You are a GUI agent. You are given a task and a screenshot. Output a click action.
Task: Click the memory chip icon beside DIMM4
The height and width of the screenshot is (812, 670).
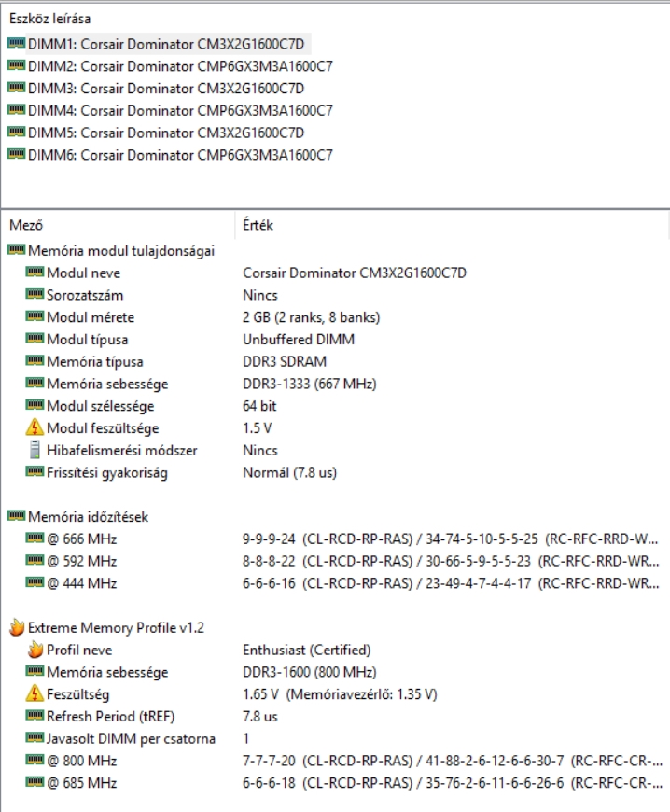16,111
